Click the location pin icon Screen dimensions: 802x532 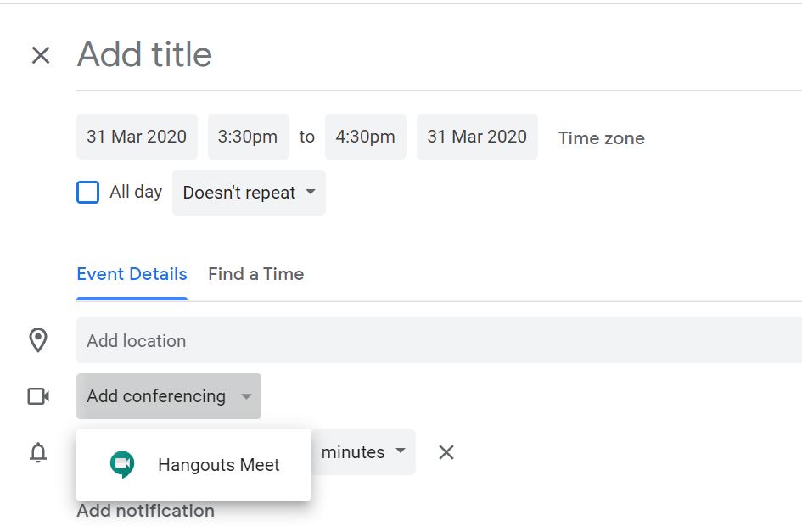[x=38, y=340]
